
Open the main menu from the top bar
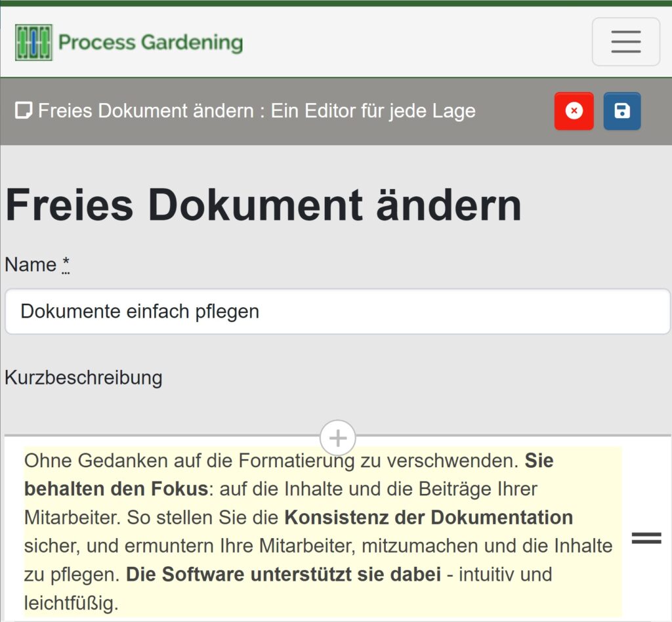[625, 41]
